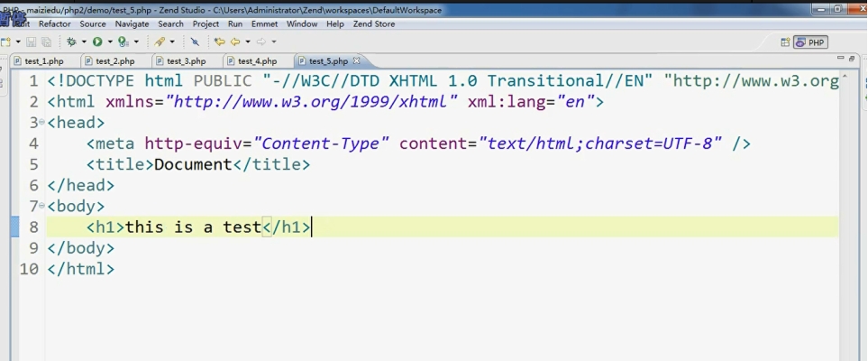
Task: Open dropdown arrow next to Debug icon
Action: coord(84,42)
